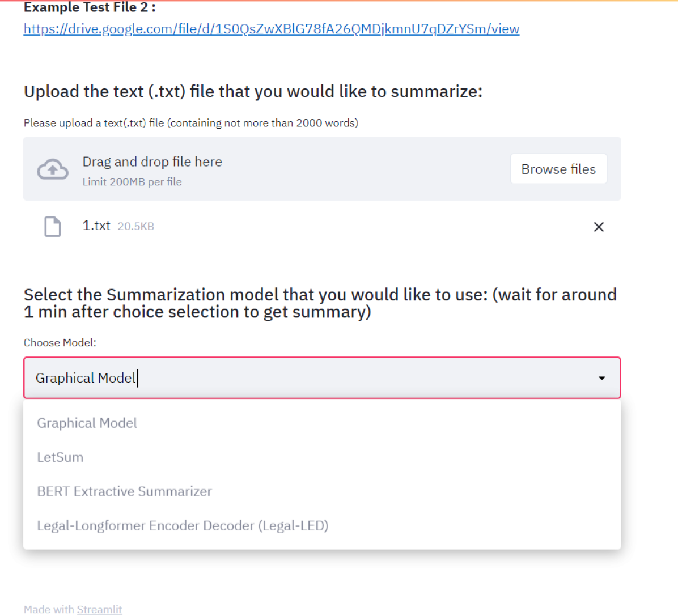Screen dimensions: 678x616
Task: Pick the BERT Extractive Summarizer option
Action: click(x=125, y=491)
